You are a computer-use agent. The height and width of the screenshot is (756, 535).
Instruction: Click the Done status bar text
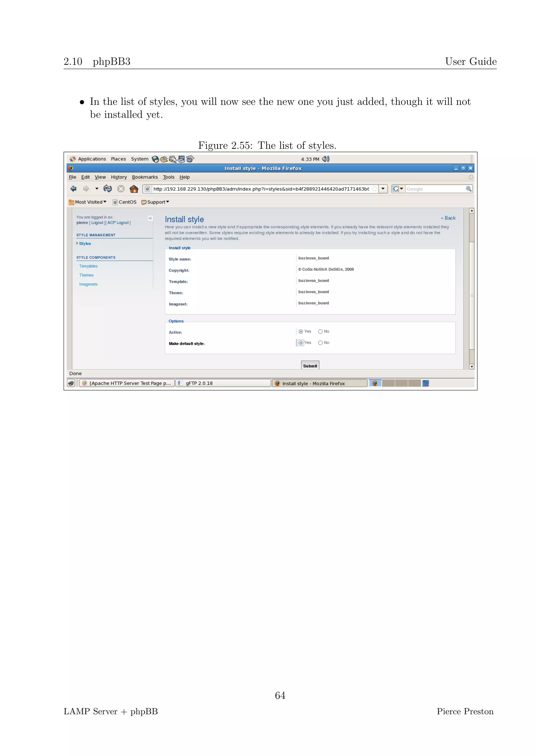pos(75,373)
